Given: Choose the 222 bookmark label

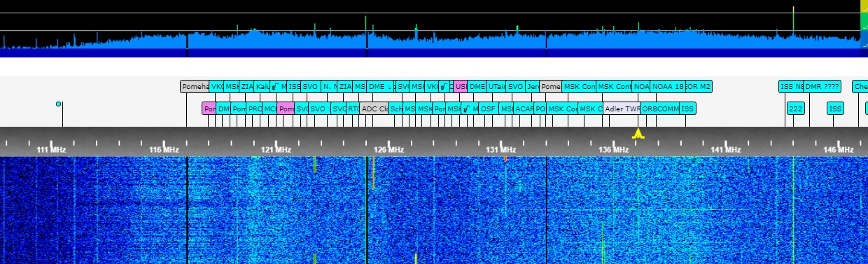Looking at the screenshot, I should point(795,109).
